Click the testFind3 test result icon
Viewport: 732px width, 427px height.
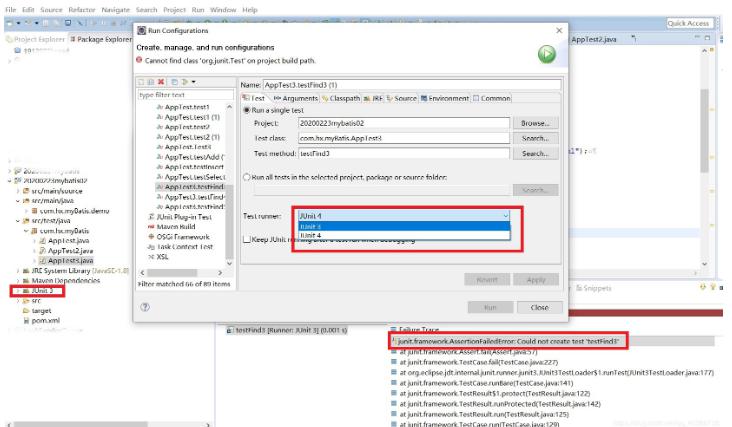click(x=230, y=330)
